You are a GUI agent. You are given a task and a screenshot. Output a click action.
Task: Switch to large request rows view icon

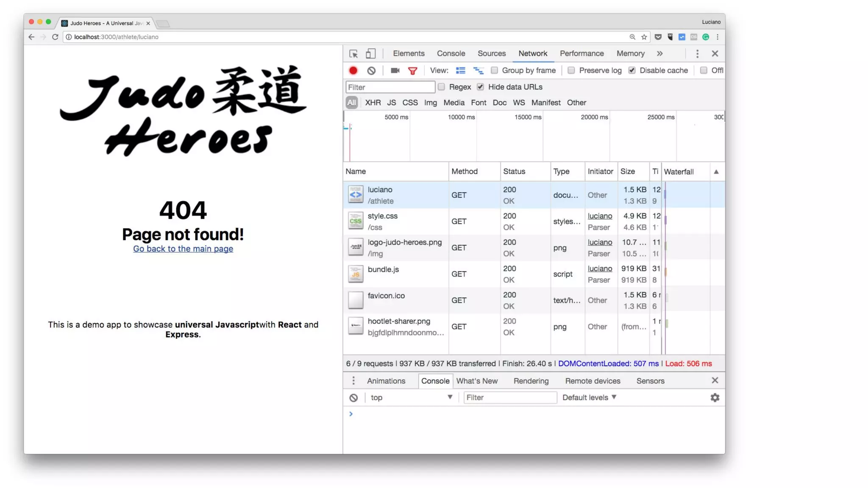[x=460, y=70]
